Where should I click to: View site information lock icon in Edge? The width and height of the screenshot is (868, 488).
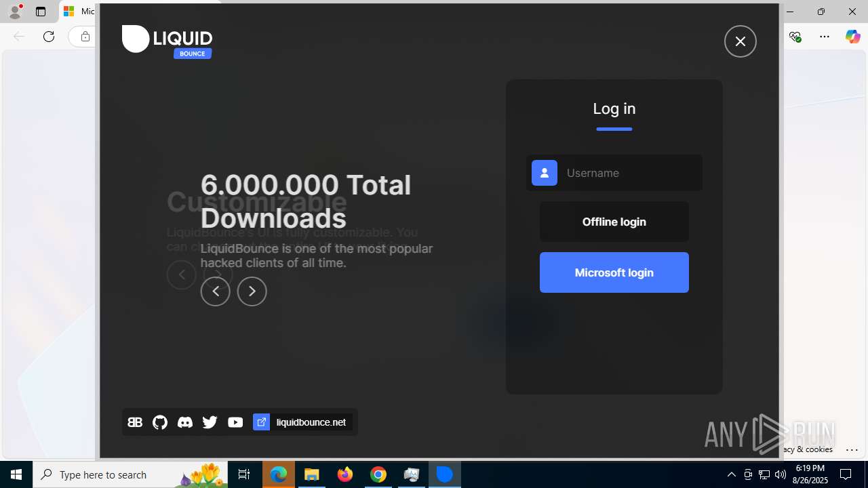(85, 37)
